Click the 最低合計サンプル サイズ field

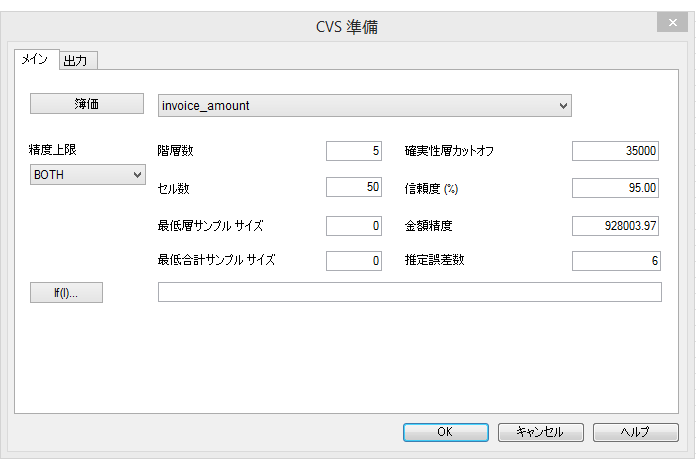[x=354, y=260]
